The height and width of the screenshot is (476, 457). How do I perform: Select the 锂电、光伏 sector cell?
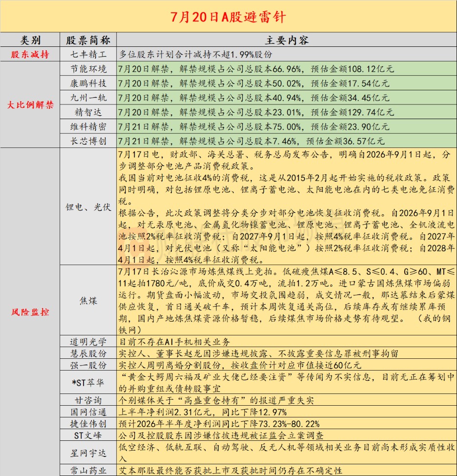point(88,207)
